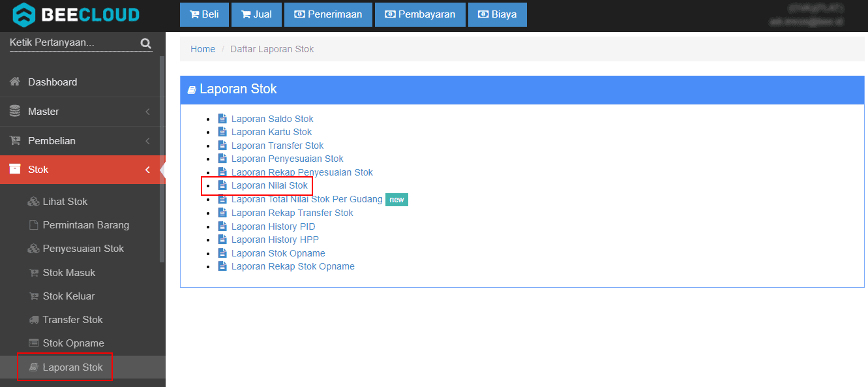Focus the Ketik Pertanyaan search field
Viewport: 868px width, 387px height.
[x=72, y=43]
